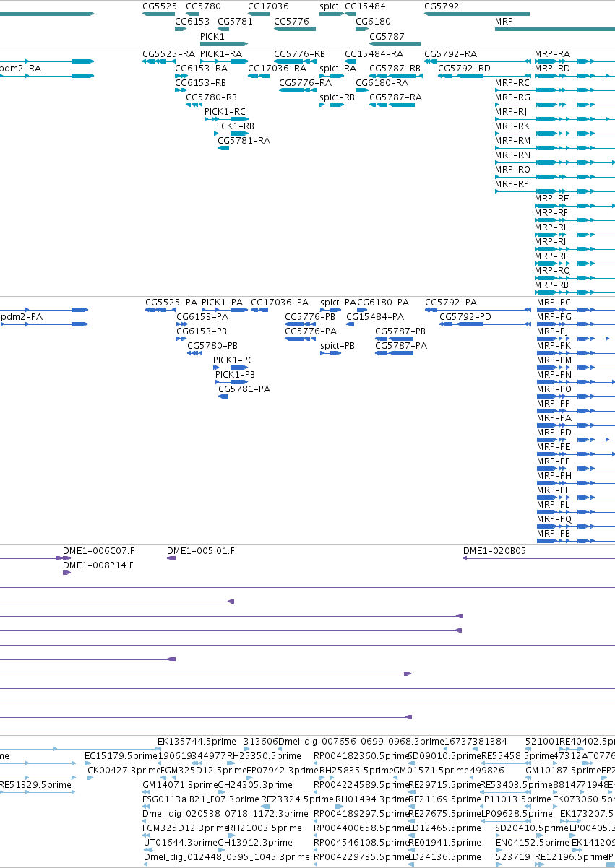615x868 pixels.
Task: Select the CG5776-RB transcript label
Action: [x=299, y=54]
